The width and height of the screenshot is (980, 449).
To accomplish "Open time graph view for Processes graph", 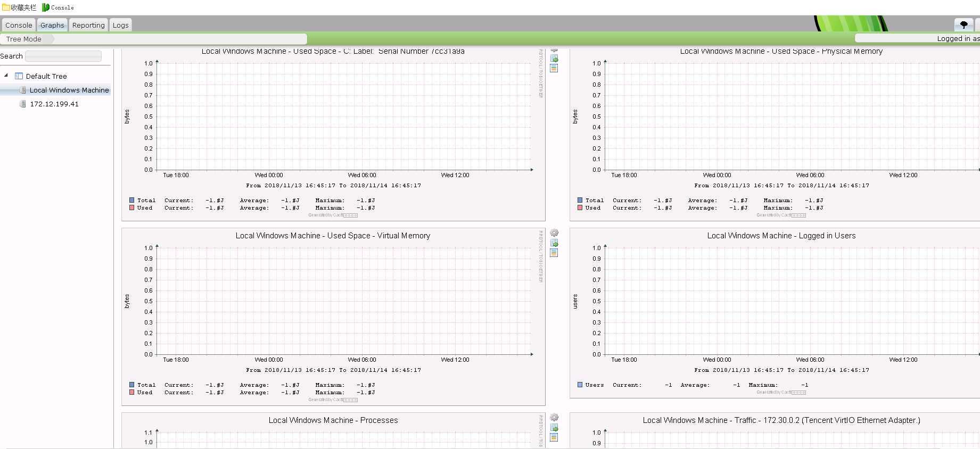I will 554,437.
